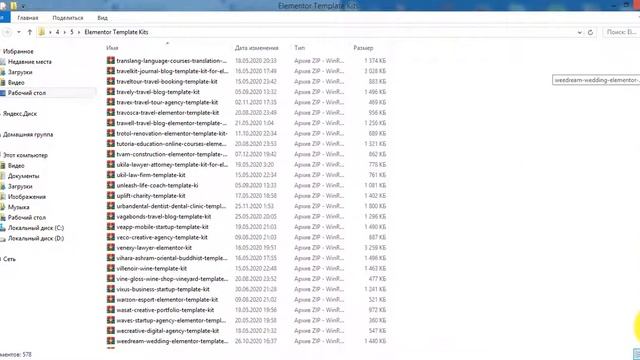Click archive icon of uplift-charity file
The image size is (640, 360).
coord(111,196)
